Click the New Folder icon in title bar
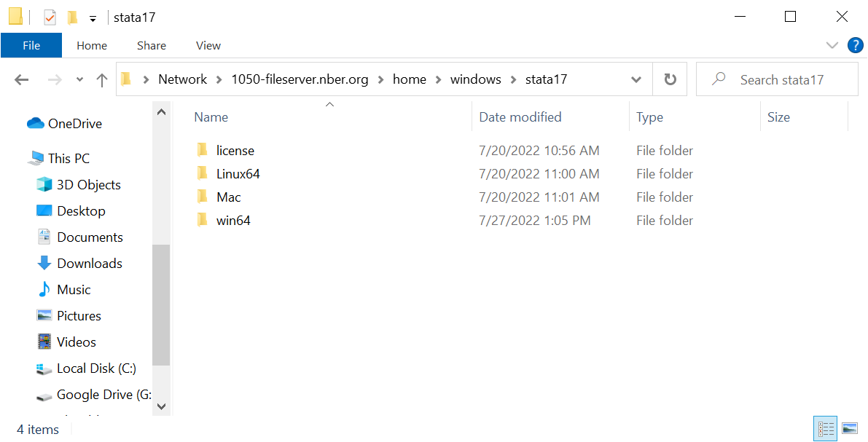Viewport: 868px width, 442px height. coord(72,17)
